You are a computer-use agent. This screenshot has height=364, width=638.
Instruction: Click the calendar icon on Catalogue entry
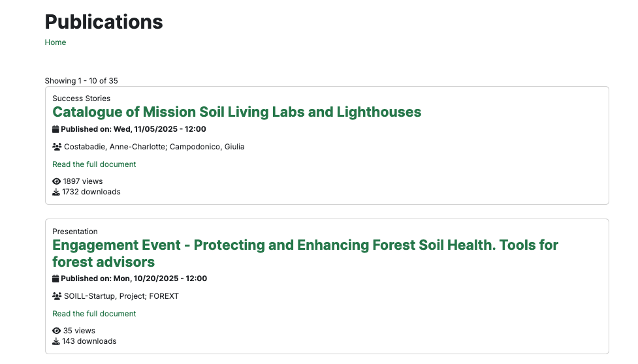coord(56,129)
